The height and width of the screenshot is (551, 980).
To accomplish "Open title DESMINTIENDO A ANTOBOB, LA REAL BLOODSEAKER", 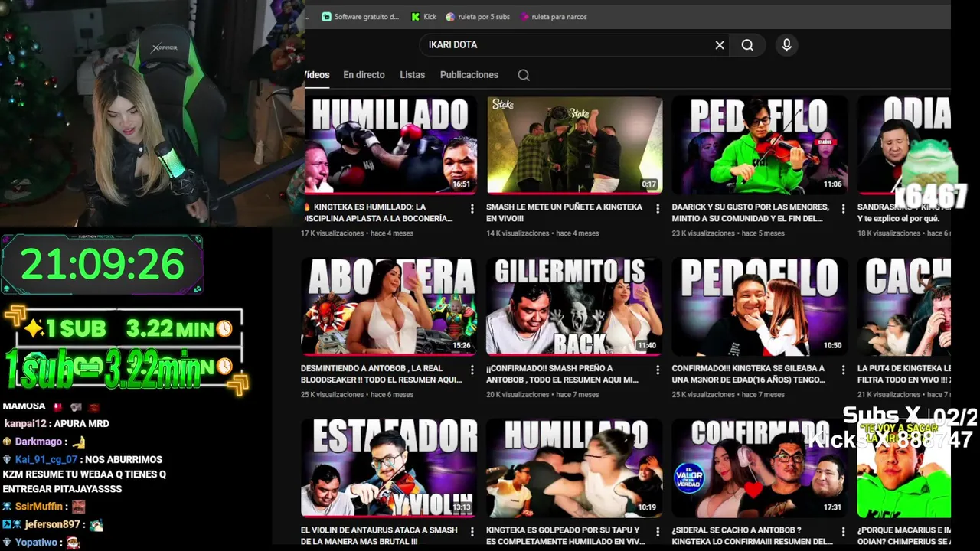I will 381,374.
